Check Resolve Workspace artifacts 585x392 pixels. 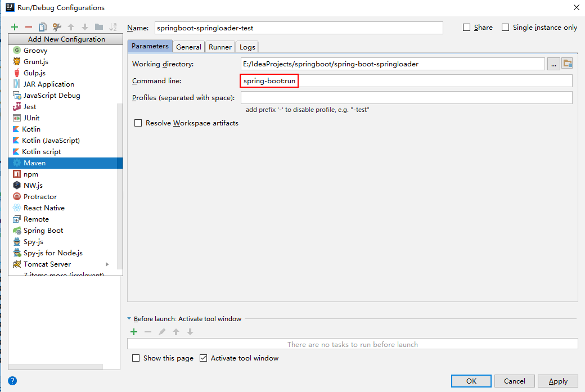138,123
